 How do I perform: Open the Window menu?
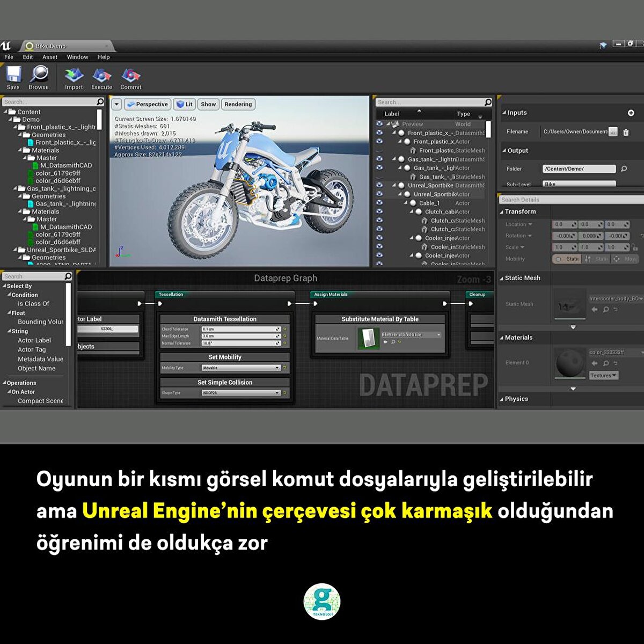click(77, 57)
